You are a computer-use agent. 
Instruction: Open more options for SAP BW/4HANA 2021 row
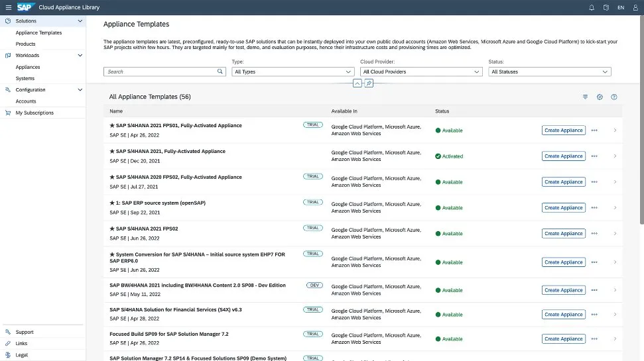(594, 290)
